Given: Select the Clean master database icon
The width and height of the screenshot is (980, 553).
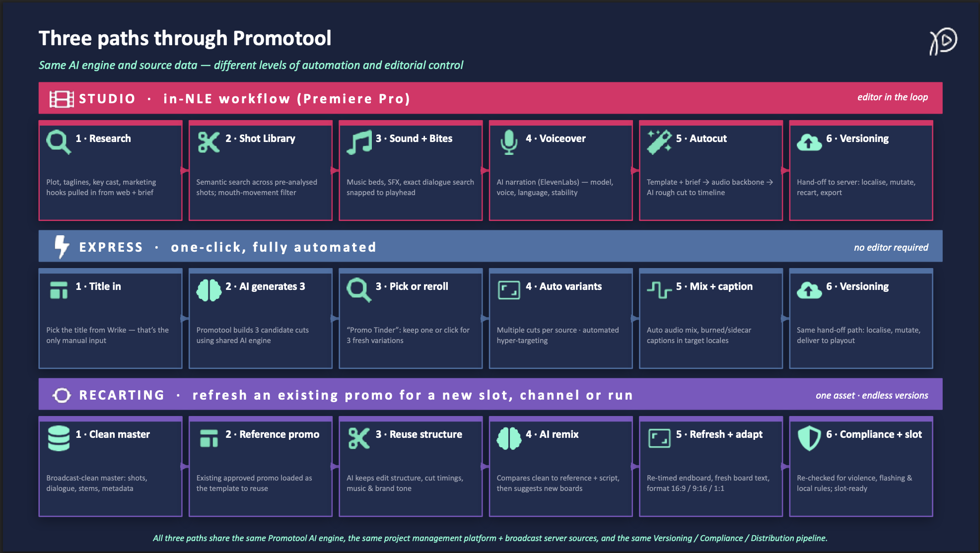Looking at the screenshot, I should coord(59,438).
